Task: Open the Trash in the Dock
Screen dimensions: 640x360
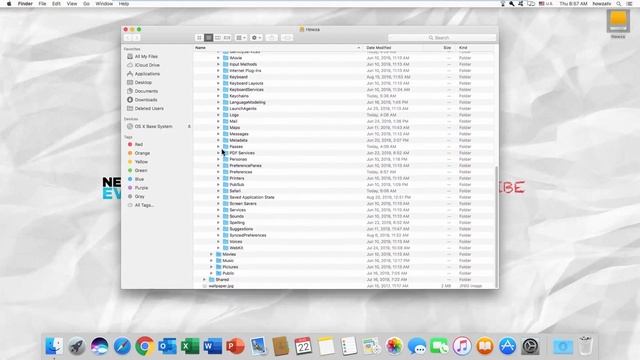Action: coord(585,346)
